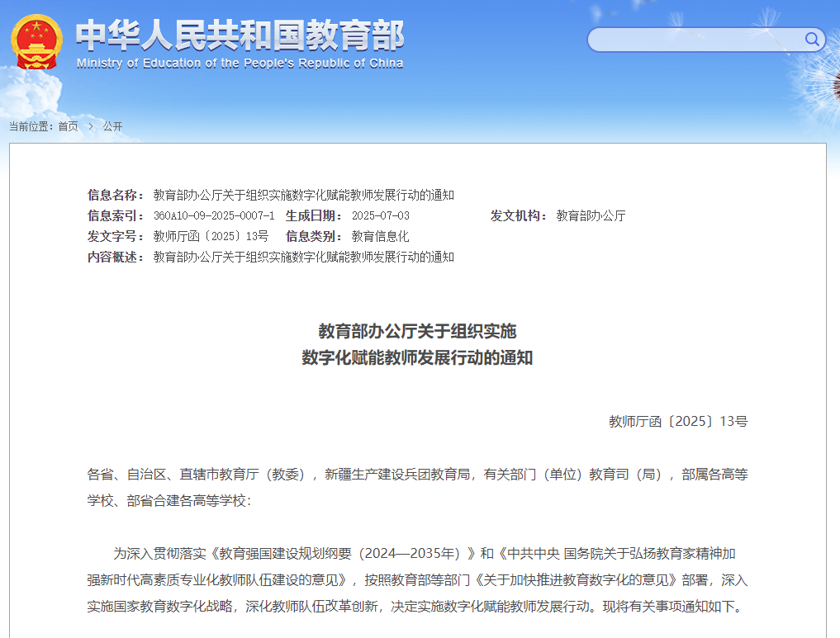Click the magnifier search icon
The width and height of the screenshot is (840, 638).
tap(812, 39)
